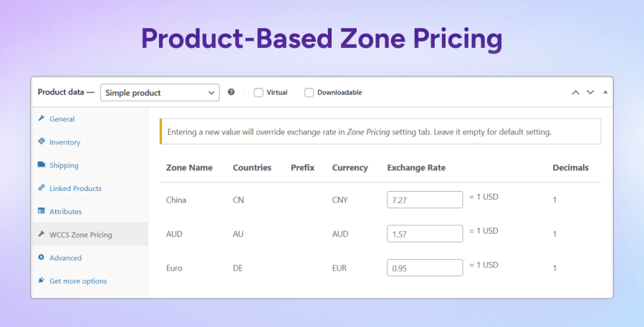The width and height of the screenshot is (644, 327).
Task: Enable the Virtual checkbox
Action: pos(259,93)
